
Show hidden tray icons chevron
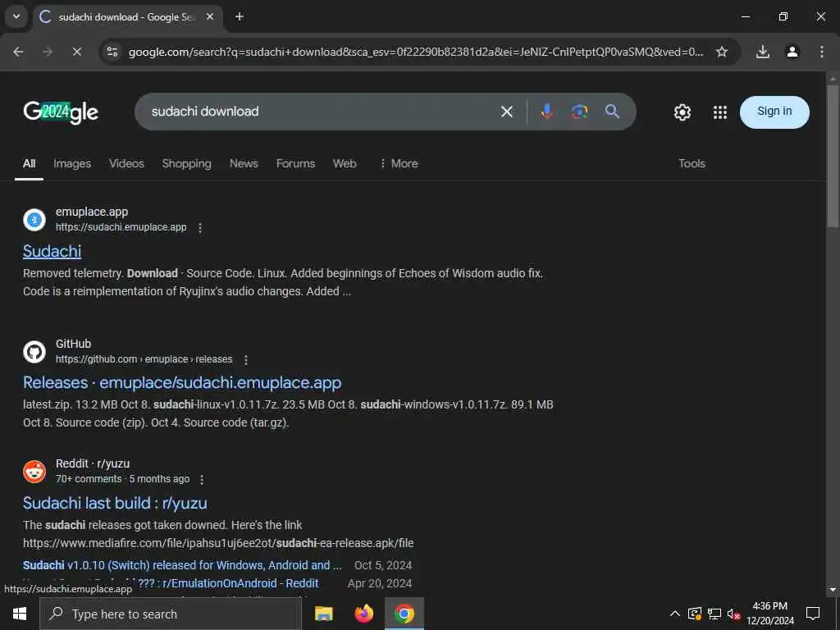[x=675, y=614]
